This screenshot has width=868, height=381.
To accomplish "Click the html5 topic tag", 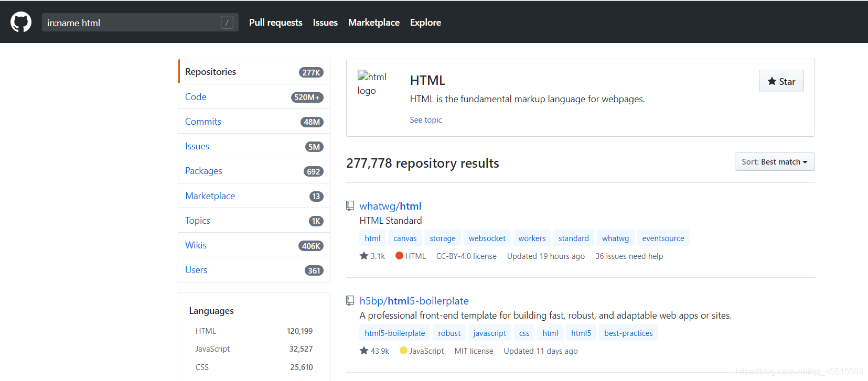I will [581, 333].
